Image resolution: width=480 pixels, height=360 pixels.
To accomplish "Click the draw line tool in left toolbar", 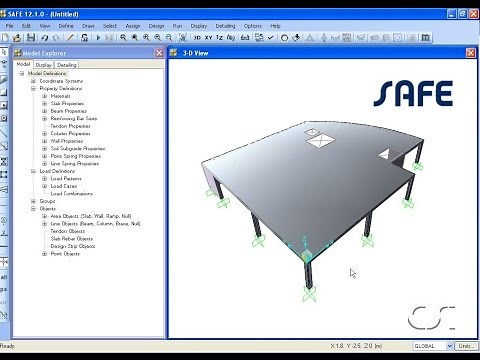I will tap(4, 133).
